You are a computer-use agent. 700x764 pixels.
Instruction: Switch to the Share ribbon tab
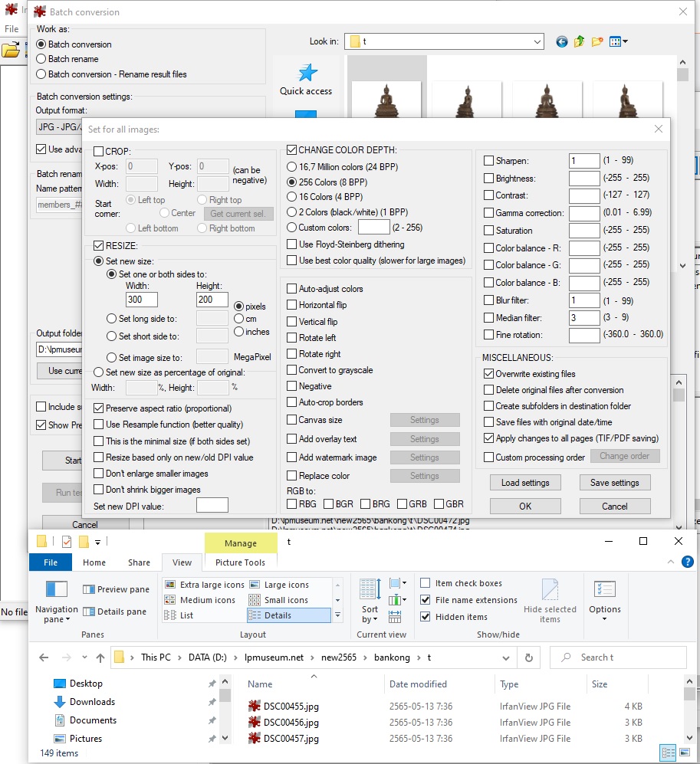[x=139, y=562]
